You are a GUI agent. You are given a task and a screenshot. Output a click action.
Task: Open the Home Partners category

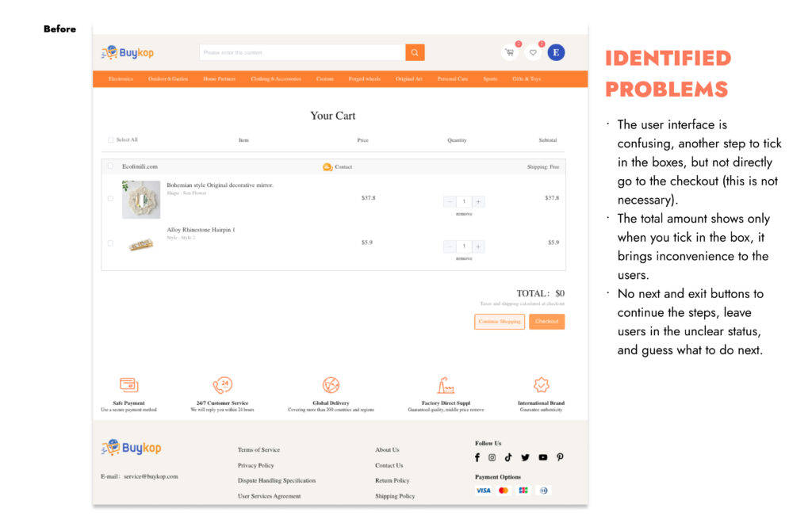(219, 78)
